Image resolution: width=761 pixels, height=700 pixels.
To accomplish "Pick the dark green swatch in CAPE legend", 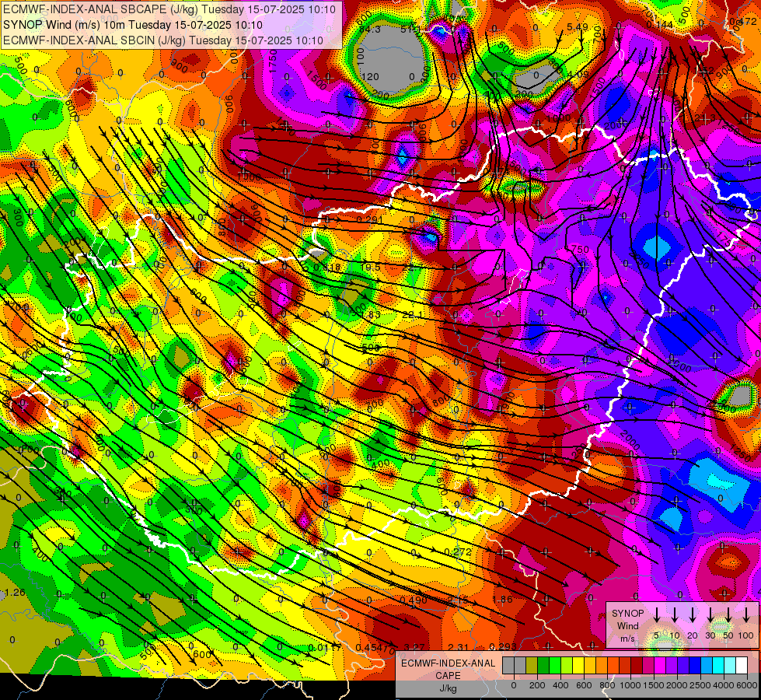I will pos(543,666).
